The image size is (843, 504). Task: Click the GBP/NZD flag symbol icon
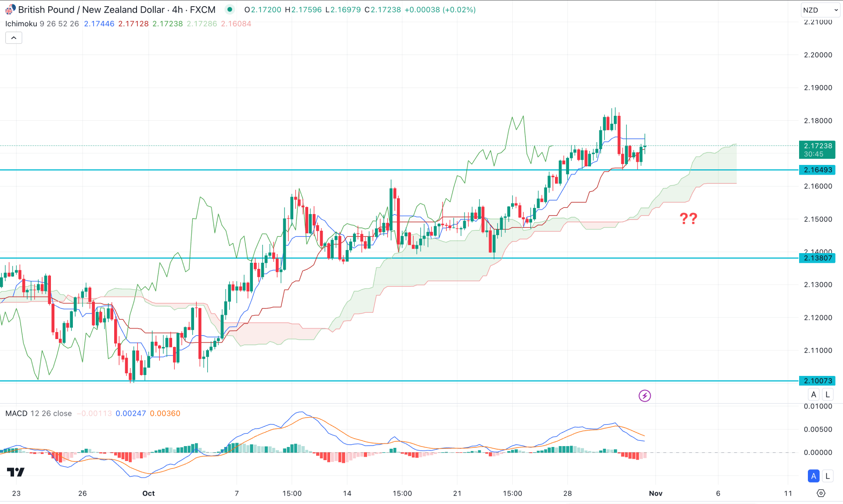click(x=10, y=10)
